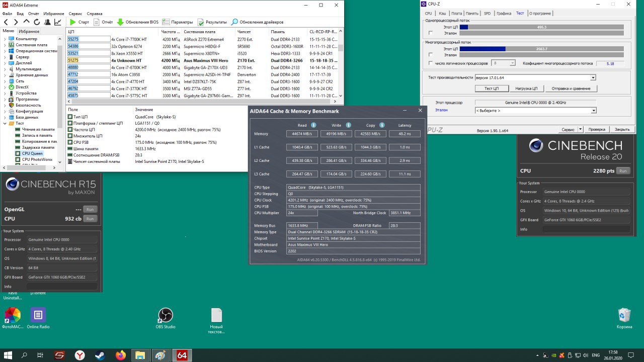Enable multi-thread Эталон checkbox in CPU-Z
This screenshot has width=644, height=362.
point(430,55)
